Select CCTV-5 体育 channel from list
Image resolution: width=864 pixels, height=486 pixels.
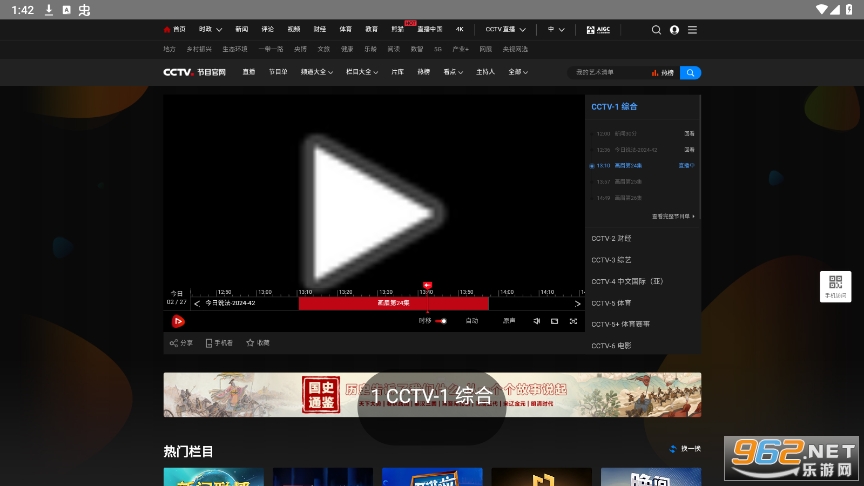(612, 302)
